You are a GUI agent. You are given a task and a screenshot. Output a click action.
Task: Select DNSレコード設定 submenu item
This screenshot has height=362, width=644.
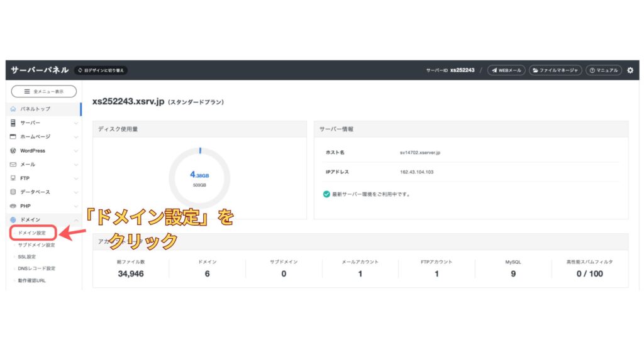point(36,268)
